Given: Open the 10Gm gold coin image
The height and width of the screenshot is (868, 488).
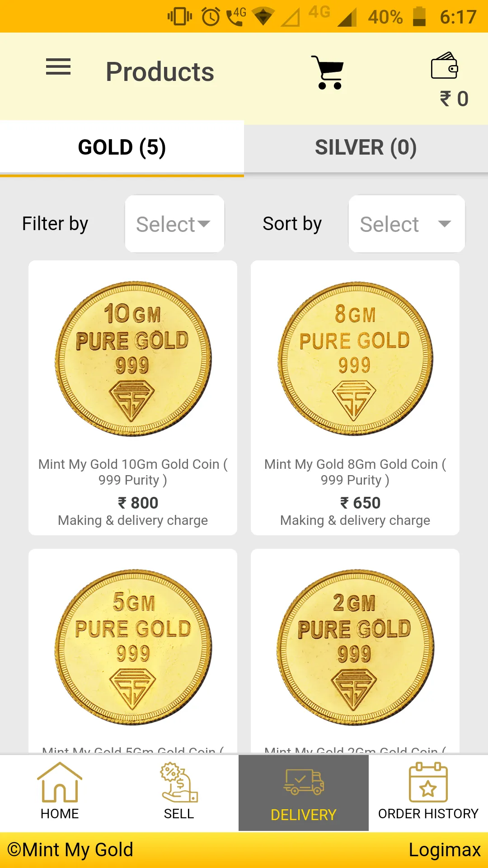Looking at the screenshot, I should (133, 359).
